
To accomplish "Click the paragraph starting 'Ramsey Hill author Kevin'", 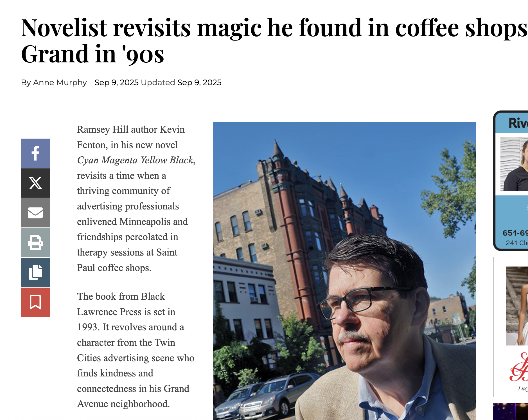I will point(136,198).
